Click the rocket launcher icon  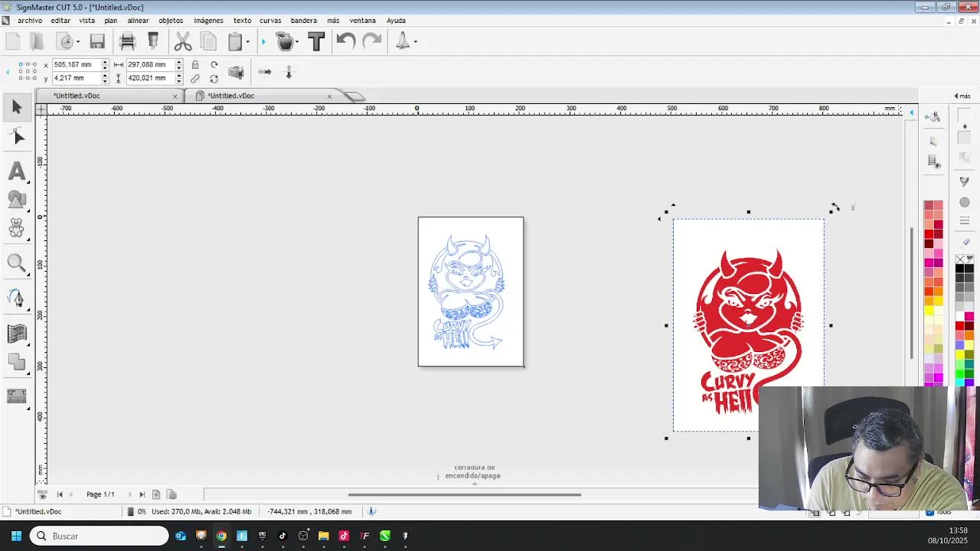(x=403, y=41)
